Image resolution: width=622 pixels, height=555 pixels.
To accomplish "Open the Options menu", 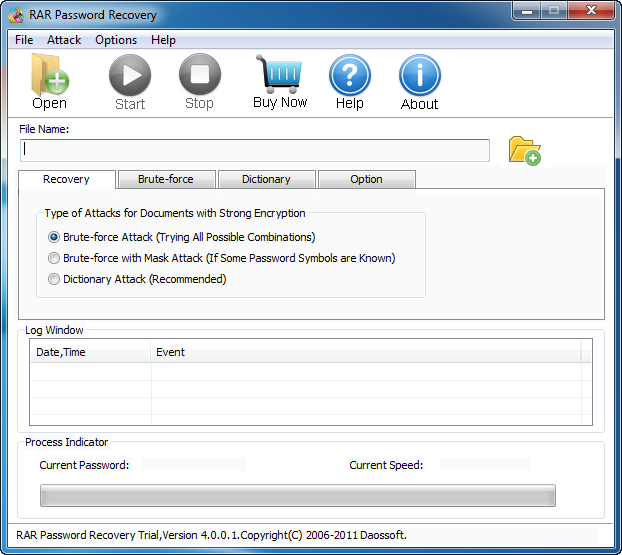I will tap(116, 40).
